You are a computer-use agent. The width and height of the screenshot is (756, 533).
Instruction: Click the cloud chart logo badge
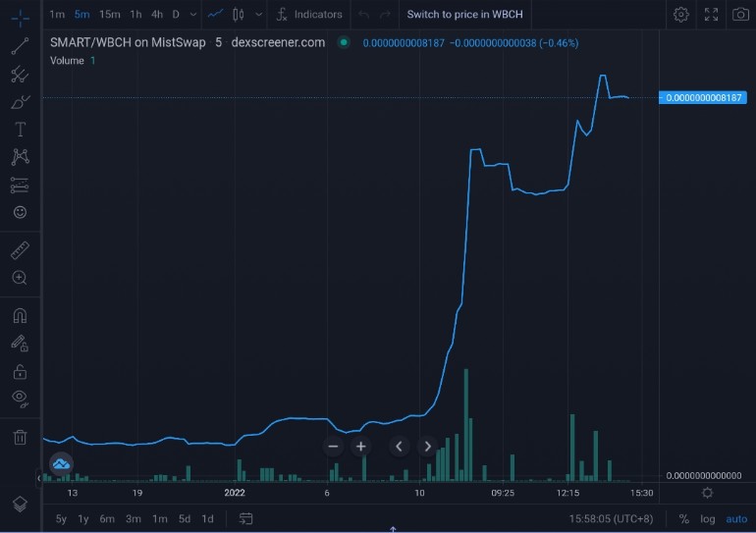[x=61, y=464]
